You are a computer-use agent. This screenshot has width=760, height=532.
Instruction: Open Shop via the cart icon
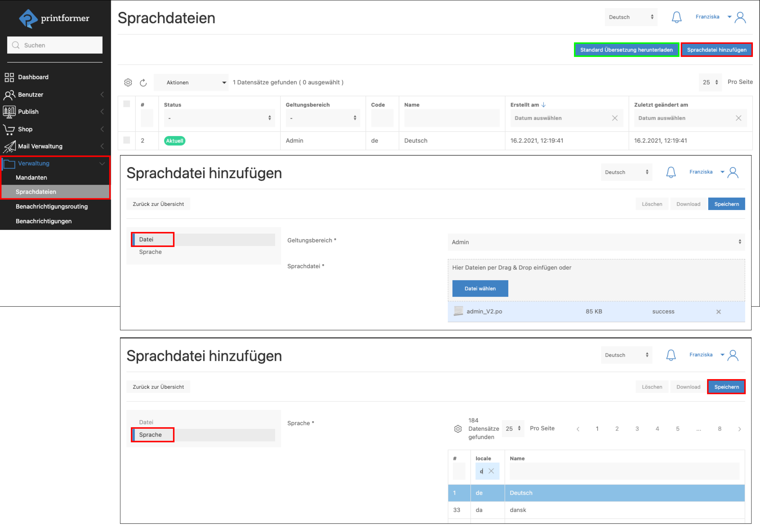pyautogui.click(x=9, y=129)
